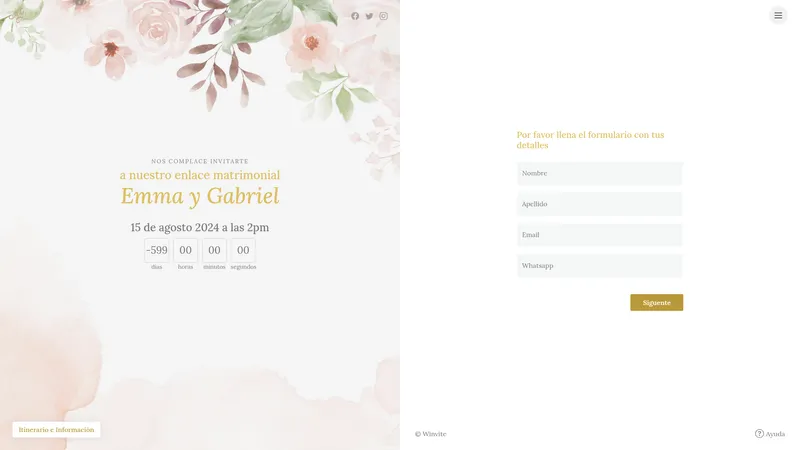Click the segundos countdown box
Image resolution: width=800 pixels, height=450 pixels.
243,250
